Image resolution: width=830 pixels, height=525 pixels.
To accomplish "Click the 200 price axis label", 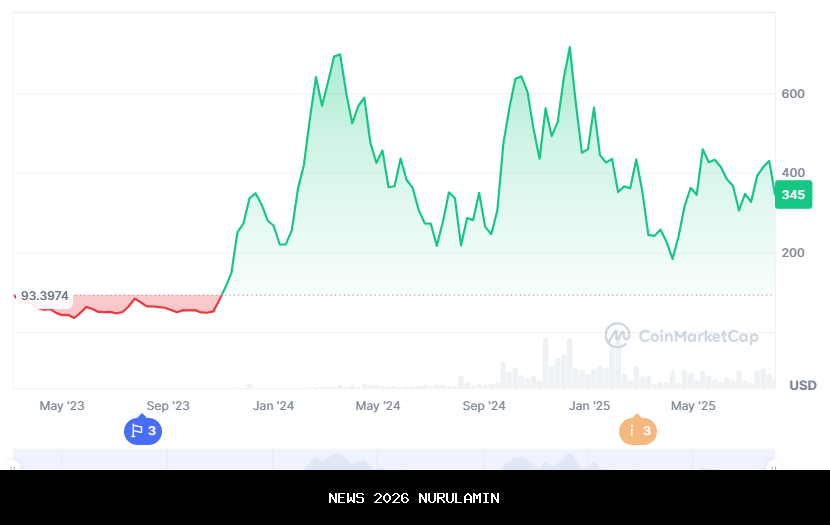I will (x=792, y=253).
